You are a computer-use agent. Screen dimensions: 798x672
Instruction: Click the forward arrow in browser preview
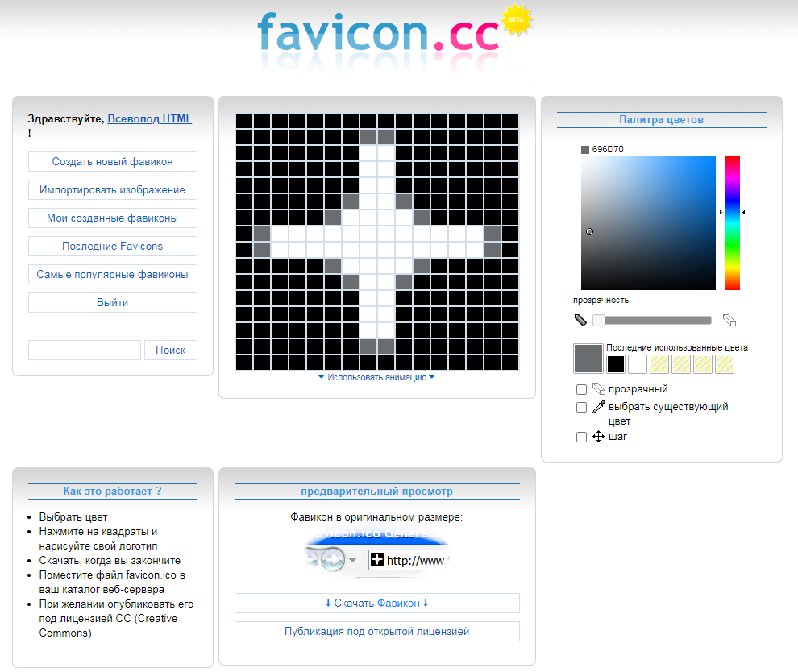pyautogui.click(x=332, y=559)
